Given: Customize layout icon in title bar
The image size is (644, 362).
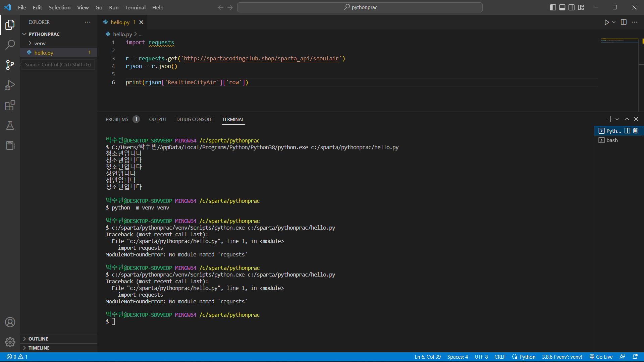Looking at the screenshot, I should (581, 7).
